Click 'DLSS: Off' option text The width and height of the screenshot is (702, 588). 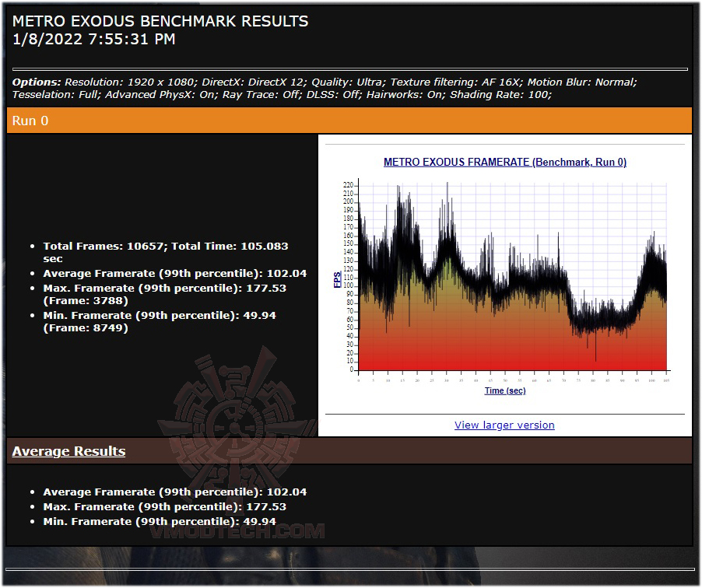(334, 95)
